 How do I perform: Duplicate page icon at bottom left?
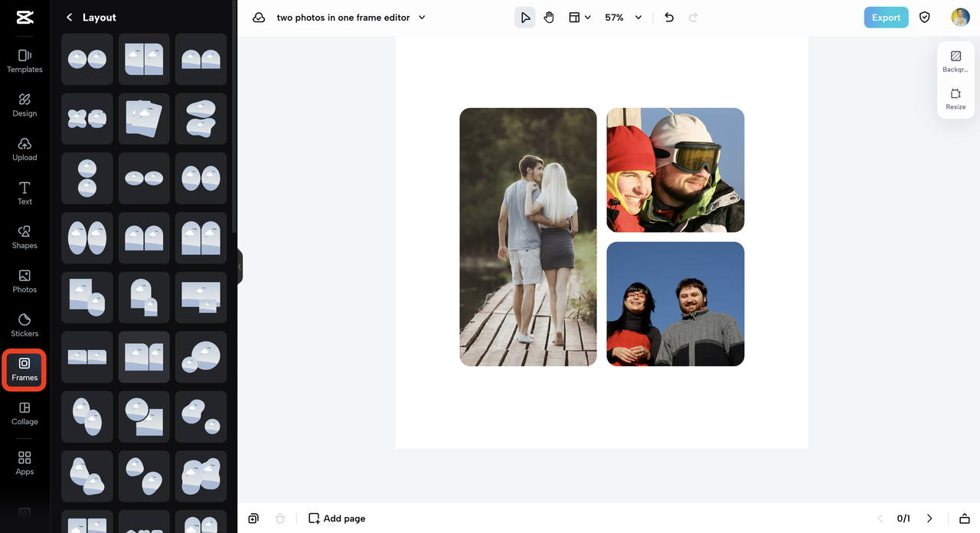point(253,518)
